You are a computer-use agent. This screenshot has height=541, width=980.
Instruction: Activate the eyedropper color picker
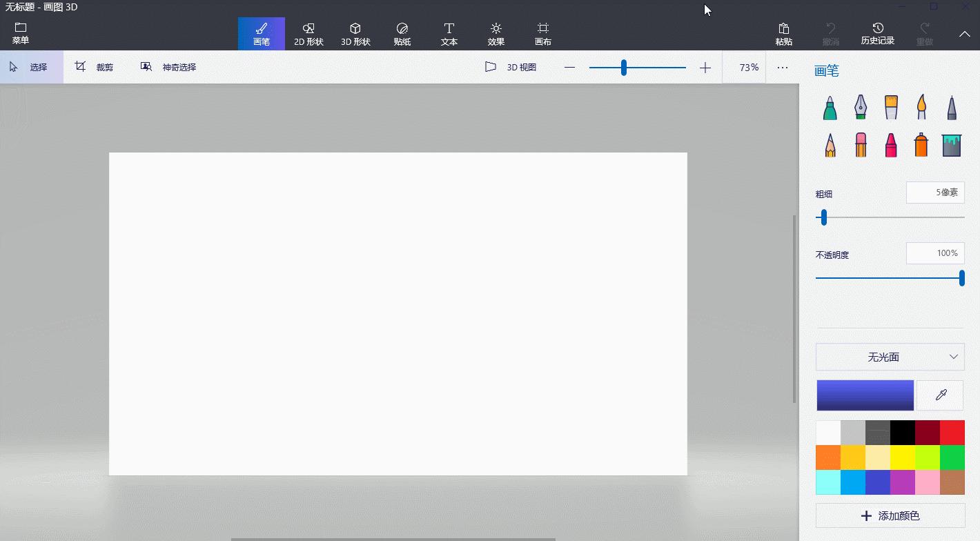[941, 395]
